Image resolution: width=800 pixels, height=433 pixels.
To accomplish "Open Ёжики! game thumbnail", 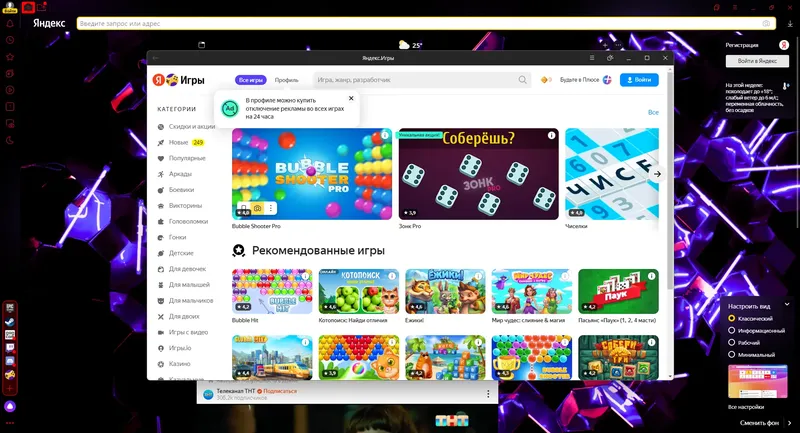I will [445, 291].
